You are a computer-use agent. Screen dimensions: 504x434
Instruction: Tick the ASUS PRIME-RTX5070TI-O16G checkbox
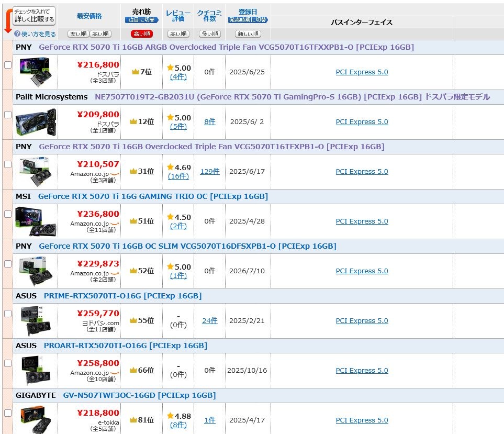click(8, 314)
